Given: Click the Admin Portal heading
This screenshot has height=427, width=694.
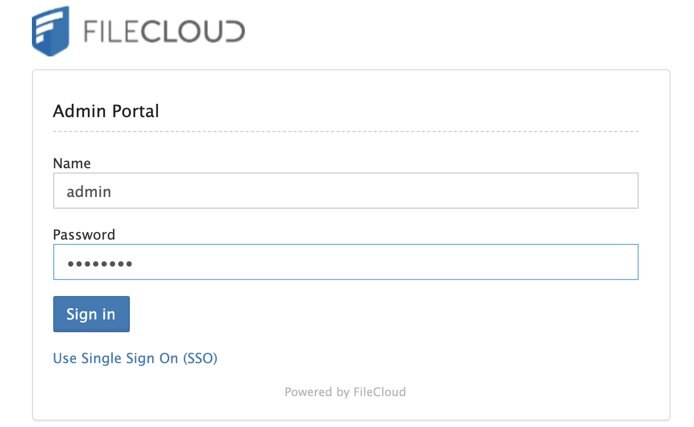Looking at the screenshot, I should pyautogui.click(x=106, y=111).
